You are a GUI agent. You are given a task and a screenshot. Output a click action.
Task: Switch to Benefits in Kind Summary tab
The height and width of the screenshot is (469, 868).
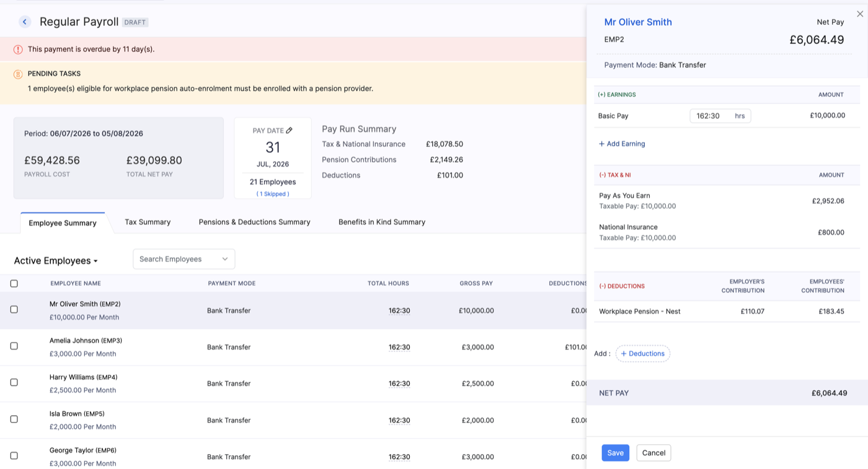[382, 222]
